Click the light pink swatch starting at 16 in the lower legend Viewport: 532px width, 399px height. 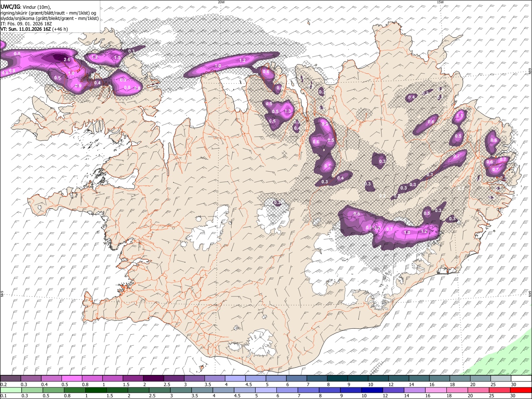pyautogui.click(x=436, y=390)
